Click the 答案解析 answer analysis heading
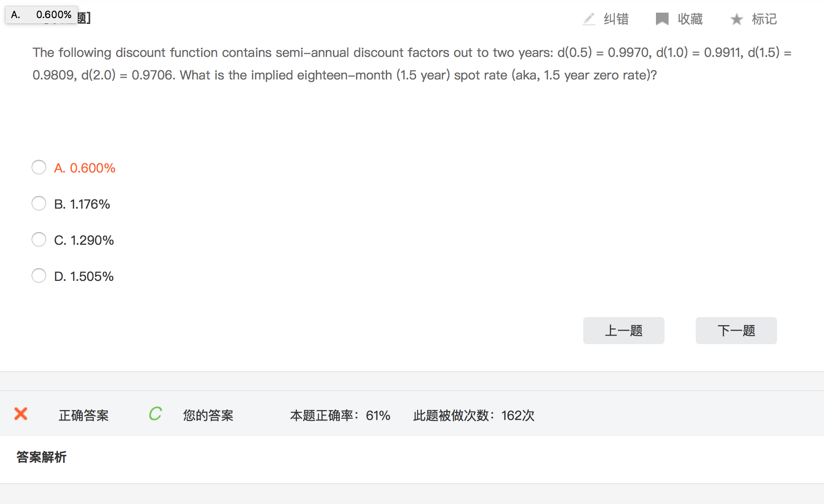This screenshot has width=824, height=504. pyautogui.click(x=42, y=457)
